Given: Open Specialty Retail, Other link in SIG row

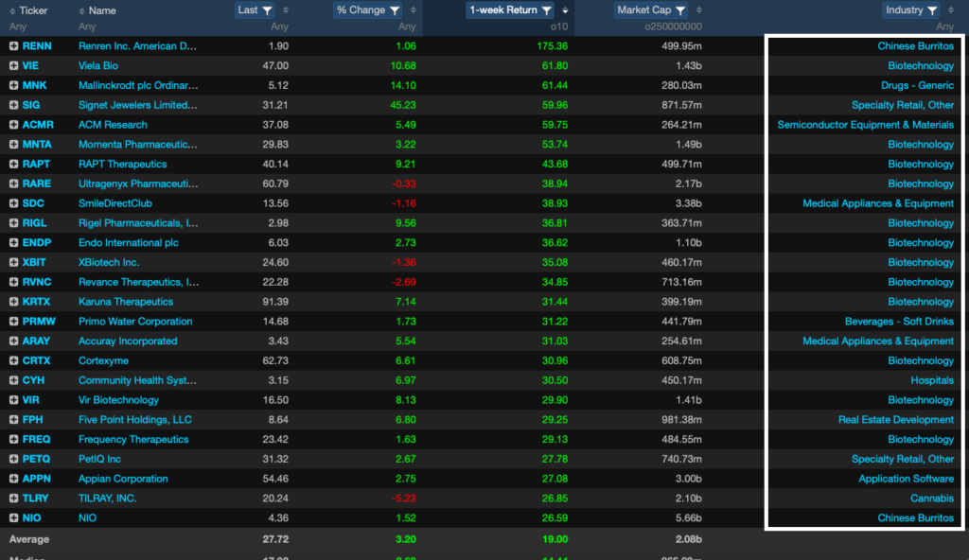Looking at the screenshot, I should point(902,105).
